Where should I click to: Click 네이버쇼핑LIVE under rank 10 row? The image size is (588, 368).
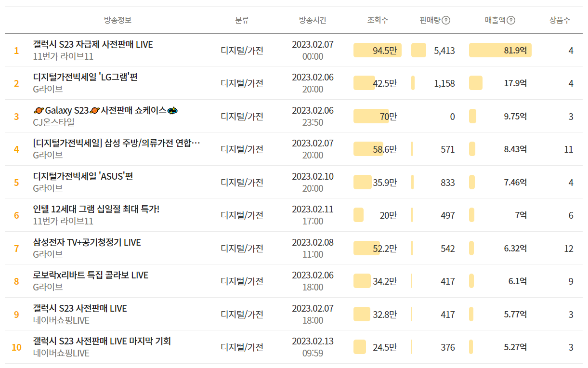(x=61, y=353)
